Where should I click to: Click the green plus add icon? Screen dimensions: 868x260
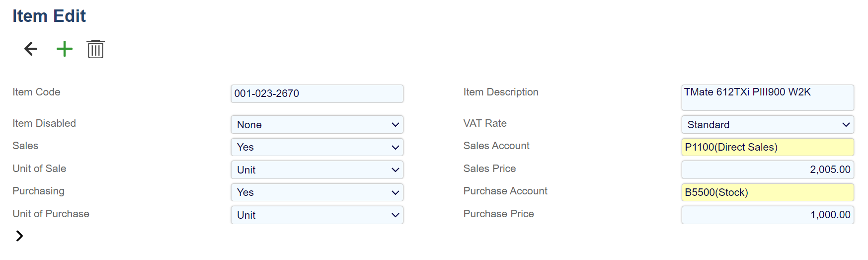pyautogui.click(x=65, y=49)
